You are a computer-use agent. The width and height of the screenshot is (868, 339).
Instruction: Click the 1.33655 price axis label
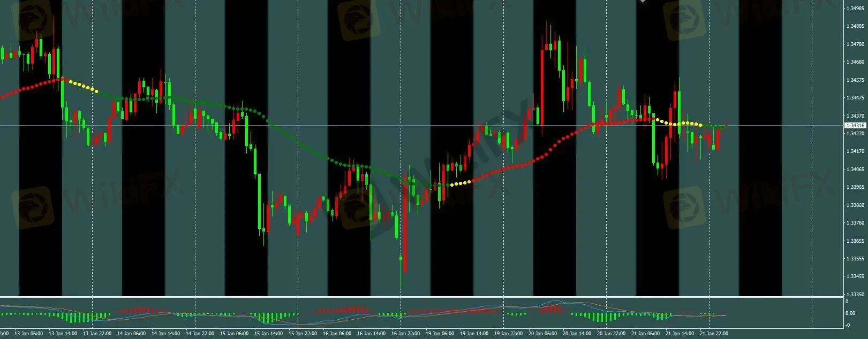(856, 241)
